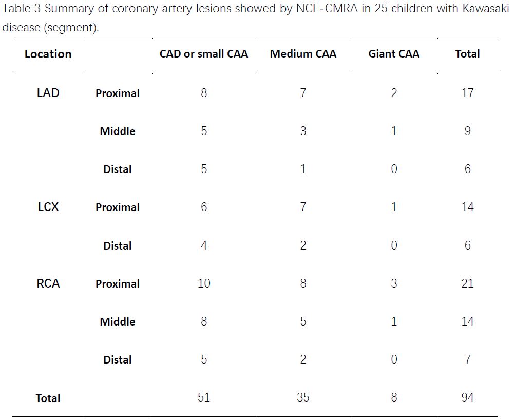Select the "Proximal" label in the LCX row
515x420 pixels.
tap(118, 207)
